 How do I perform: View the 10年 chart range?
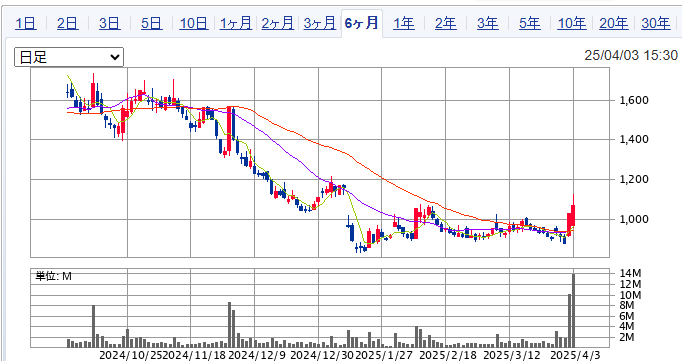[x=572, y=23]
